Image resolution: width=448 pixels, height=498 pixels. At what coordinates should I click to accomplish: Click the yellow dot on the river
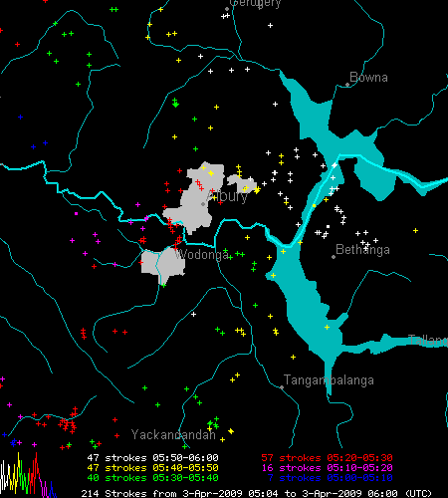(314, 206)
